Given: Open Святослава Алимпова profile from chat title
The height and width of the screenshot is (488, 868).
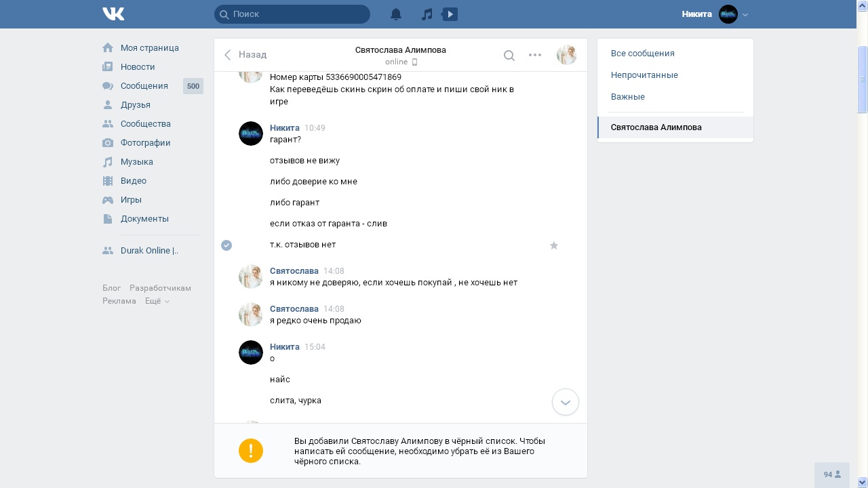Looking at the screenshot, I should tap(400, 50).
